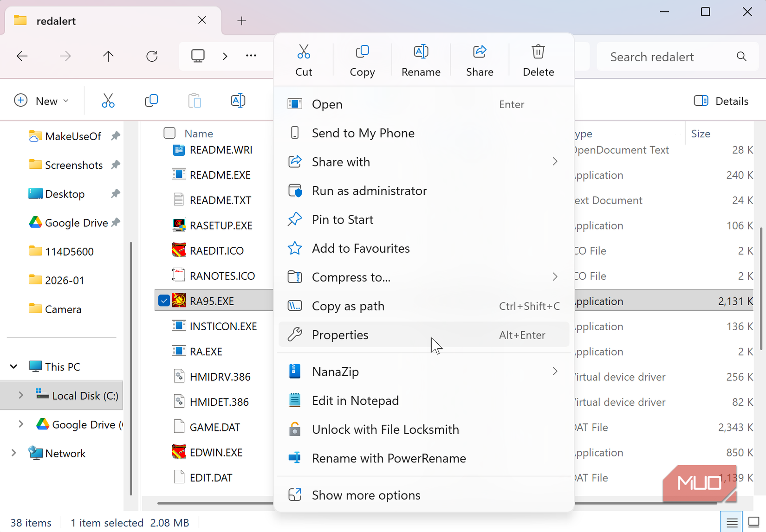Select the Rename icon in the context menu
This screenshot has width=766, height=532.
421,51
